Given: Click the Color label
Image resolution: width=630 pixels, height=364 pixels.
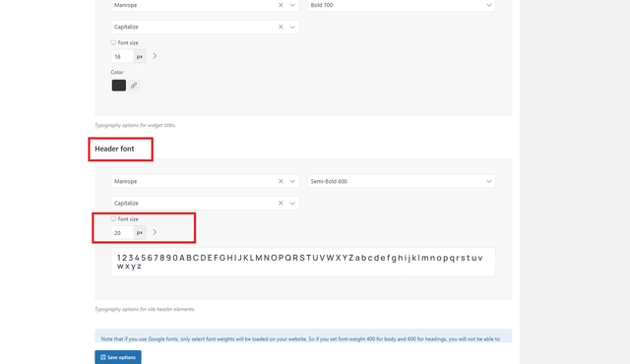Looking at the screenshot, I should point(117,72).
